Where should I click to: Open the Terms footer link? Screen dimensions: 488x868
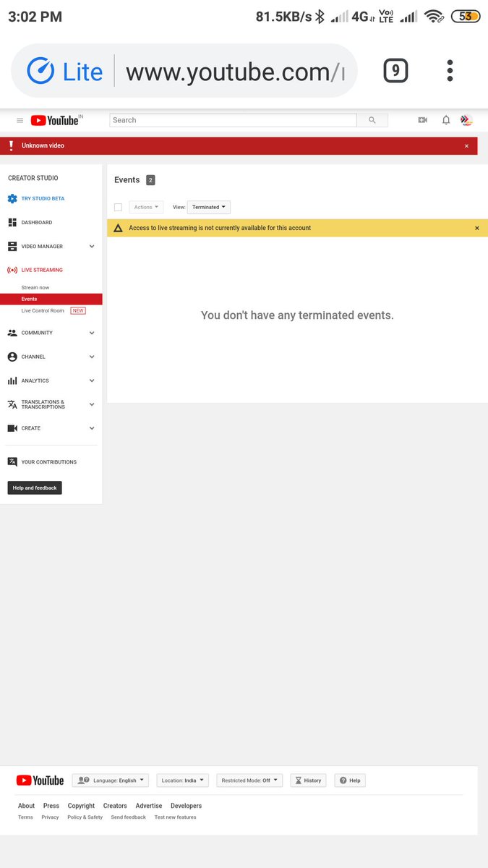pyautogui.click(x=25, y=817)
